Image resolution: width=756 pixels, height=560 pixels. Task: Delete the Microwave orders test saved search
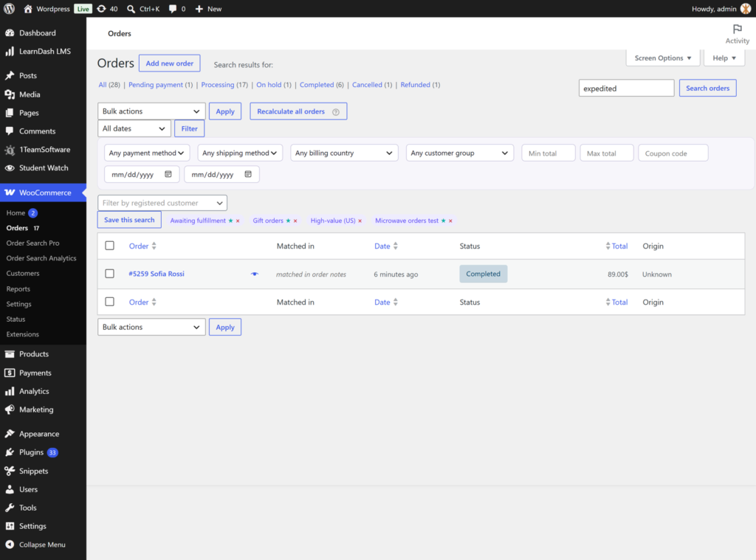(451, 221)
